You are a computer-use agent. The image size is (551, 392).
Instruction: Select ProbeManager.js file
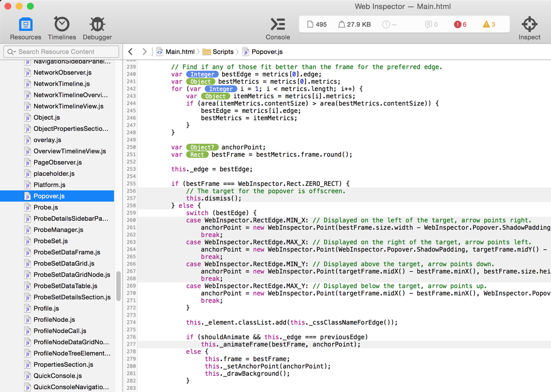[x=57, y=230]
